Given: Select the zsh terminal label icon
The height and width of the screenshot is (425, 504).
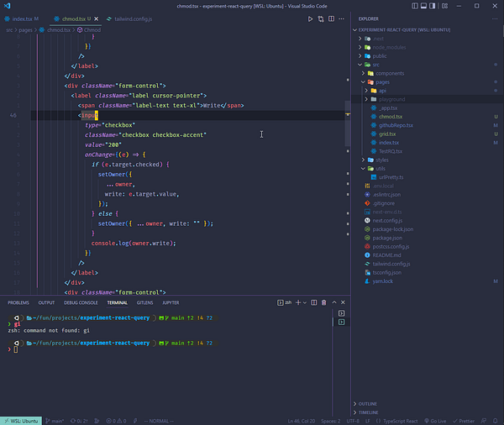Looking at the screenshot, I should pos(284,302).
